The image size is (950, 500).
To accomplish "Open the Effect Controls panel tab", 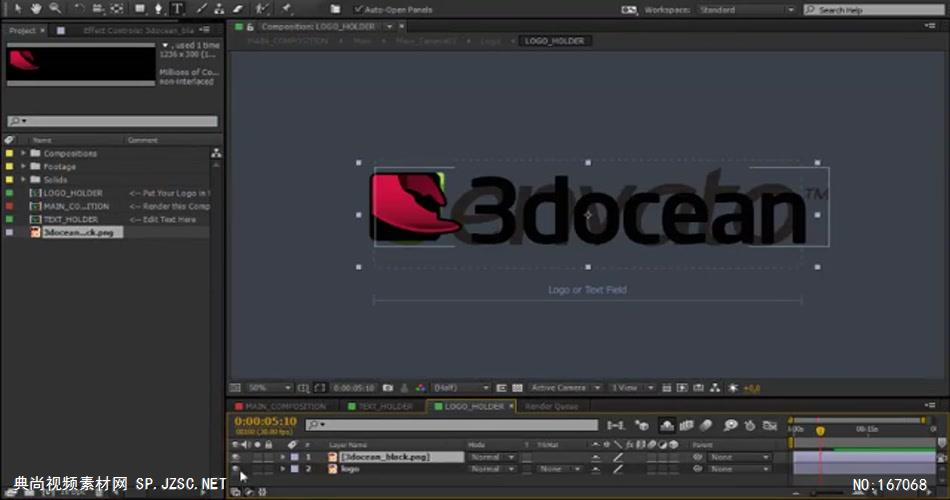I will coord(139,30).
